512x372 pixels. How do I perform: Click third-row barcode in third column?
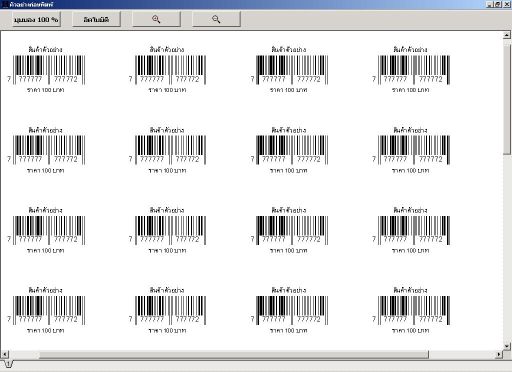point(289,230)
